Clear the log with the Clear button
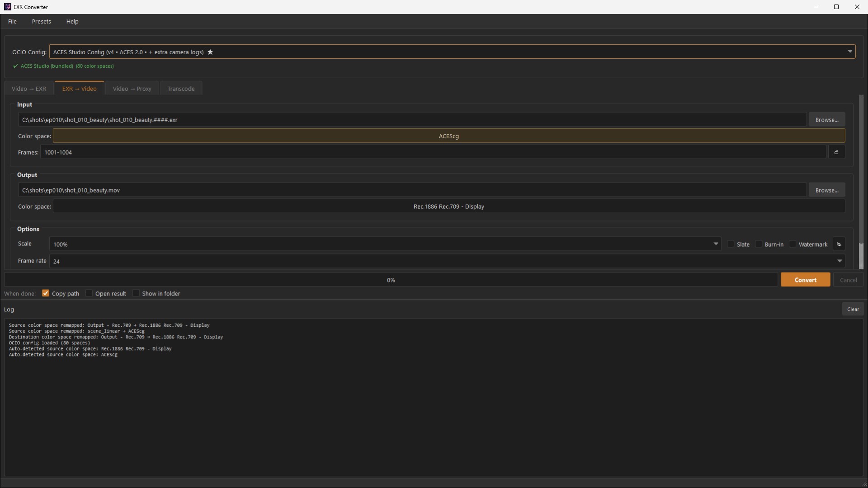 pos(853,309)
